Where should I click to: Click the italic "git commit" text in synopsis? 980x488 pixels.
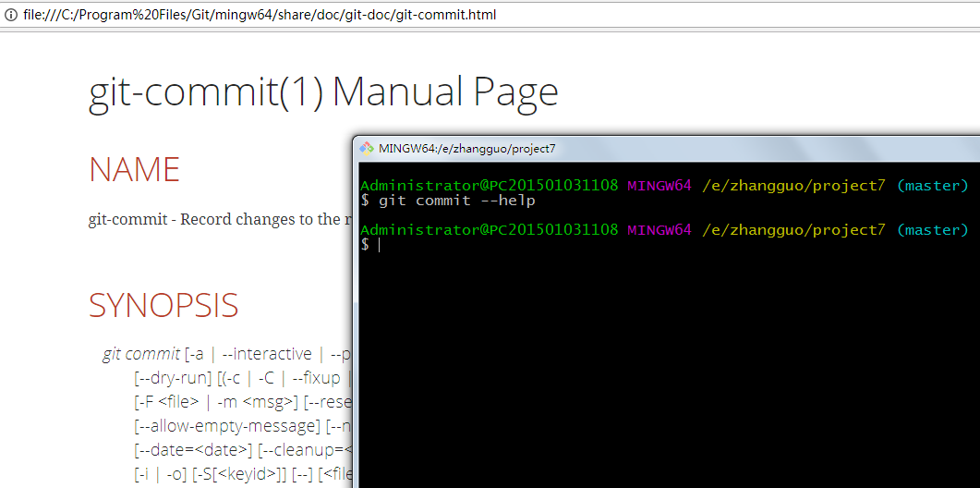140,354
